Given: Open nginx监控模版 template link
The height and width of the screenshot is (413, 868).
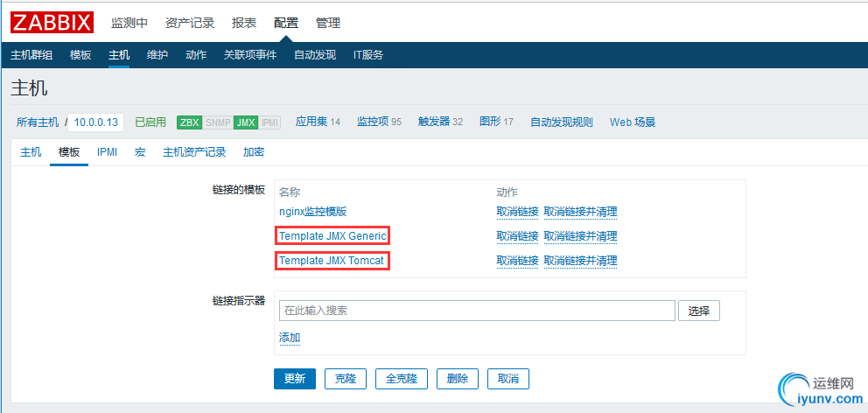Looking at the screenshot, I should pyautogui.click(x=313, y=212).
